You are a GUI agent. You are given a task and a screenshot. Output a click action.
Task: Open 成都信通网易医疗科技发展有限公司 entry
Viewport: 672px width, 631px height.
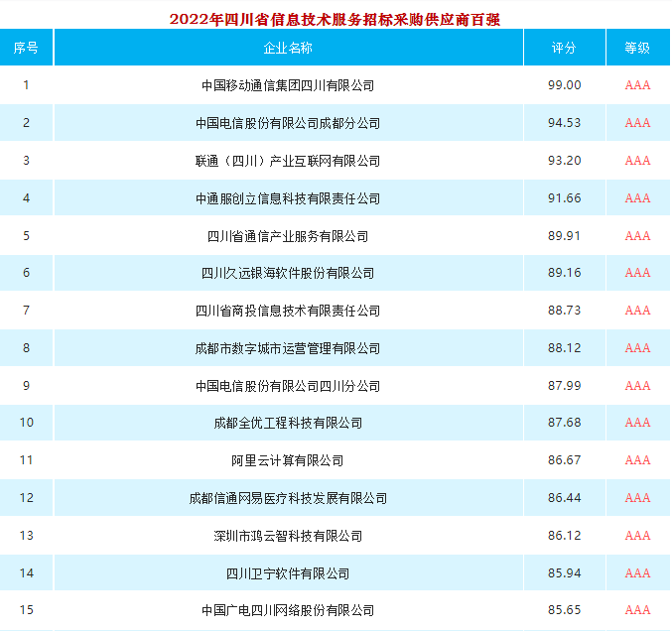tap(288, 498)
